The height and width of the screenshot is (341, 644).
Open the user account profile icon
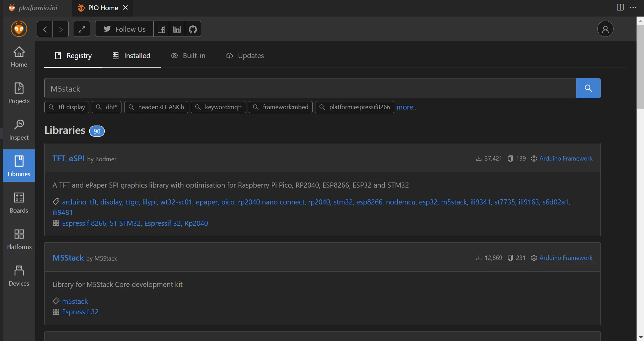click(605, 29)
